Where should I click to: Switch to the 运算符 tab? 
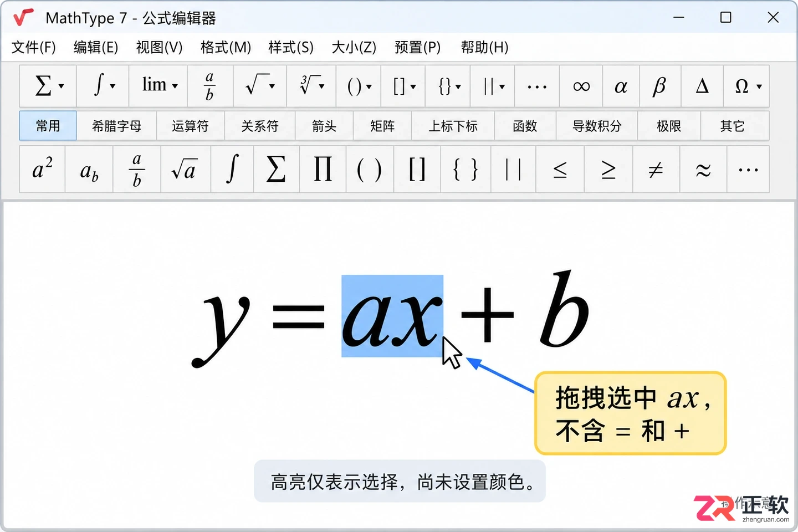click(191, 126)
